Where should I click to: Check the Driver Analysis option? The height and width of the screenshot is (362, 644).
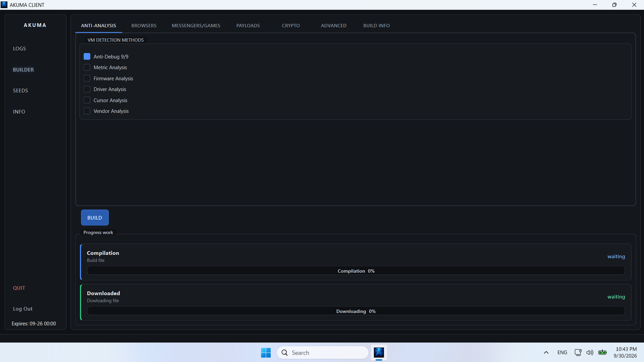[x=87, y=89]
